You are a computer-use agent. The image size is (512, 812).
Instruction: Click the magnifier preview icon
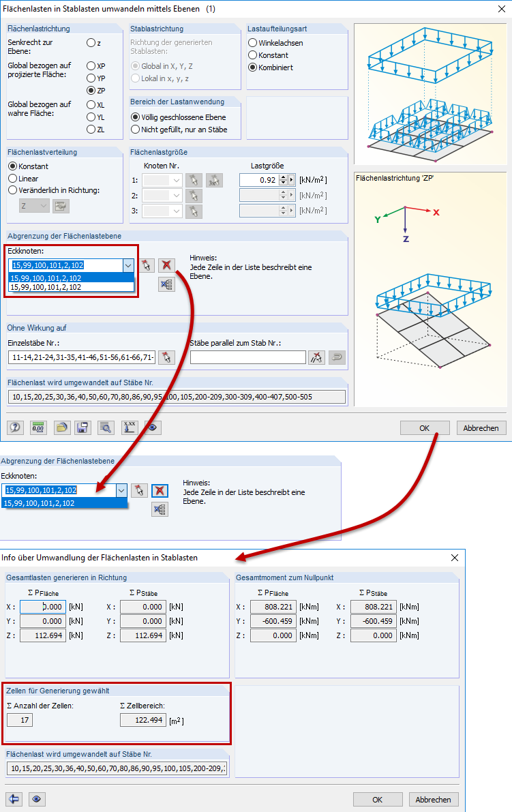[106, 427]
